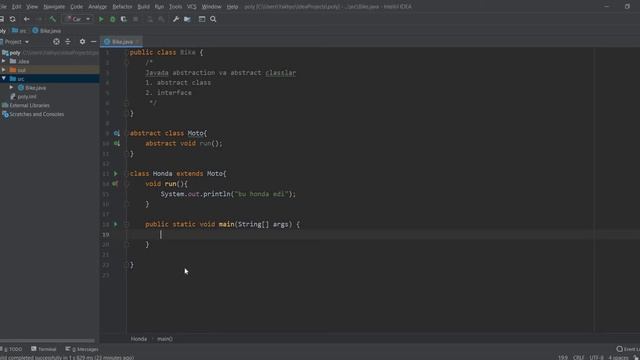Screen dimensions: 640x360
Task: Click the implemented gutter marker on abstract class Moto
Action: (x=117, y=133)
